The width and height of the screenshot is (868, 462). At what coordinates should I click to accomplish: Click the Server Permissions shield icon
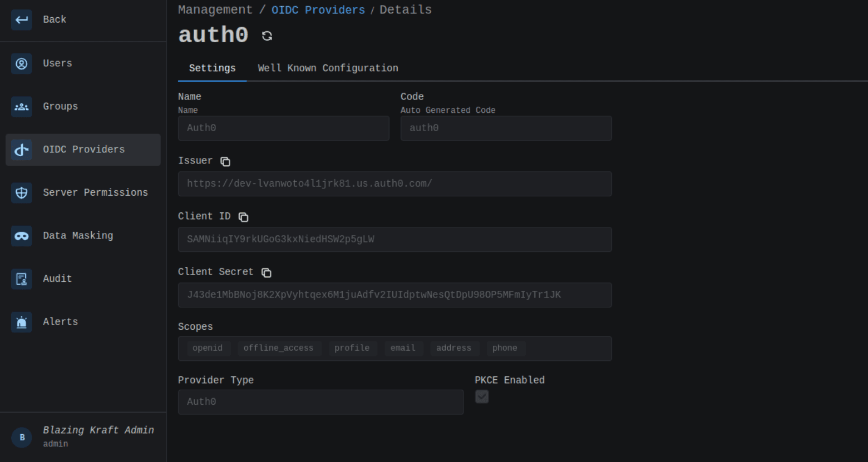tap(22, 193)
